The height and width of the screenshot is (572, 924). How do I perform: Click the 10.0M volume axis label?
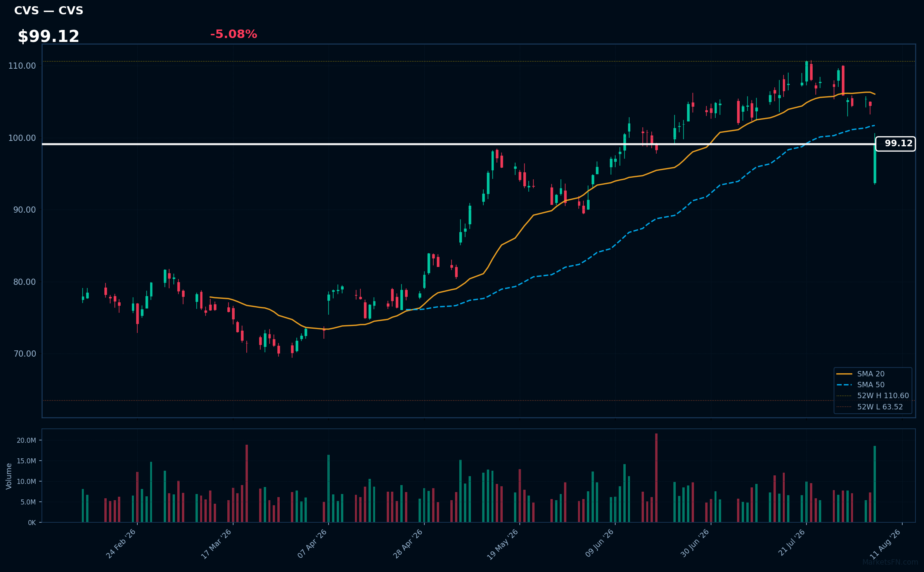click(26, 482)
